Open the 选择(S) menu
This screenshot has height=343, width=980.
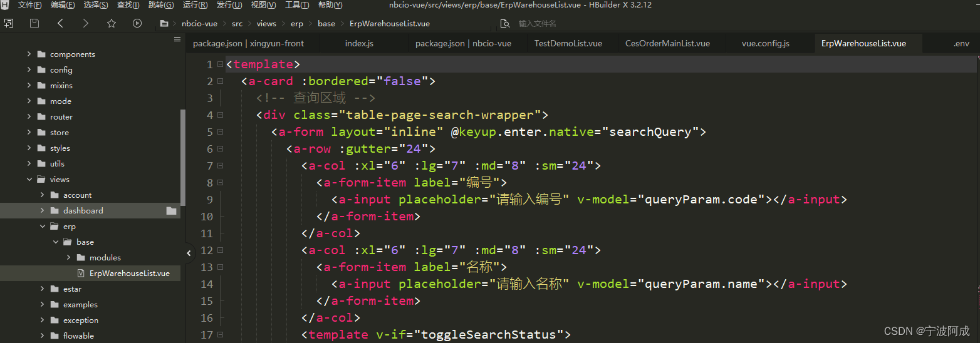[95, 5]
